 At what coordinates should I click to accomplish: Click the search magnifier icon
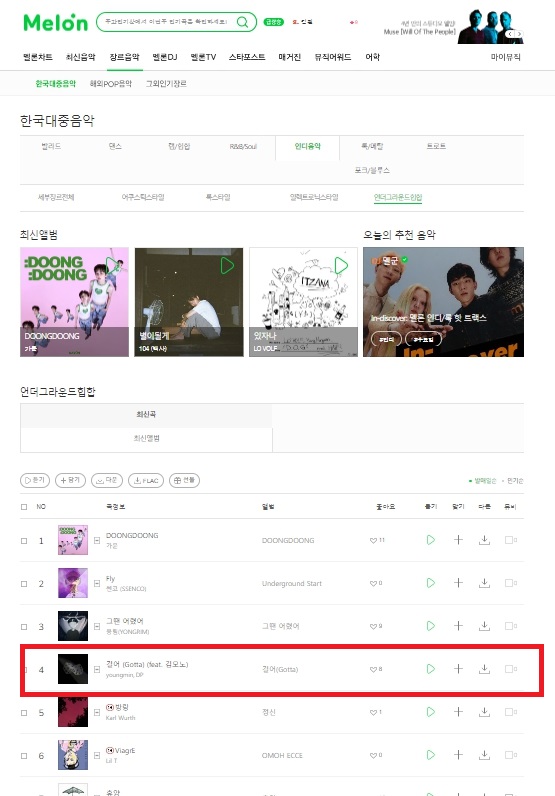[243, 22]
